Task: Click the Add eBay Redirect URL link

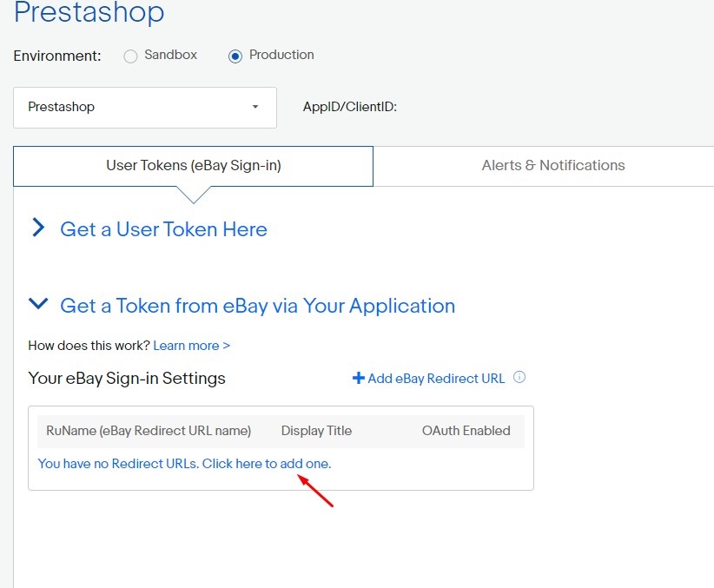Action: [x=436, y=379]
